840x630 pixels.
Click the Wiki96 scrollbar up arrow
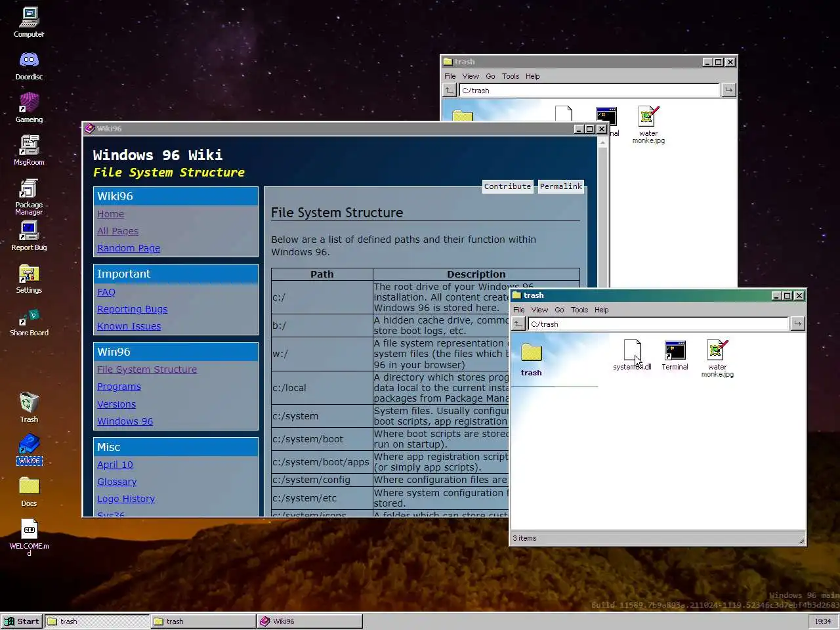click(x=602, y=142)
